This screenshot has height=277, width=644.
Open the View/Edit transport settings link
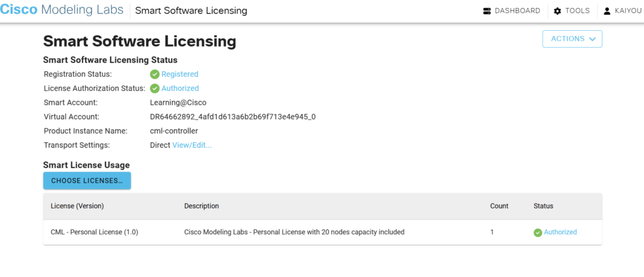(x=192, y=145)
